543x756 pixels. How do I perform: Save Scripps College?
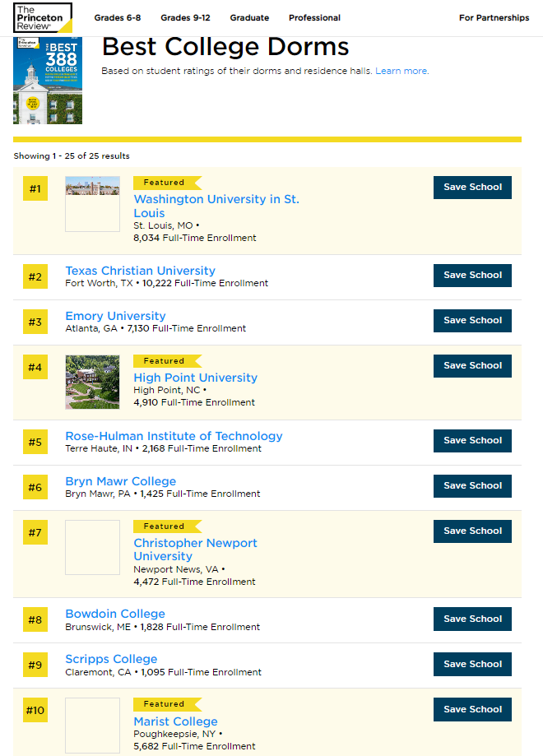[472, 665]
